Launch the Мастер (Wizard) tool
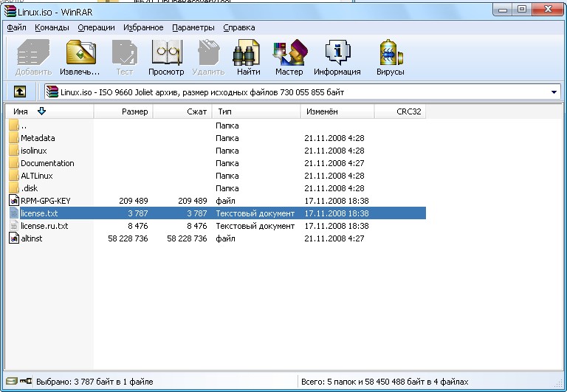 (x=289, y=58)
